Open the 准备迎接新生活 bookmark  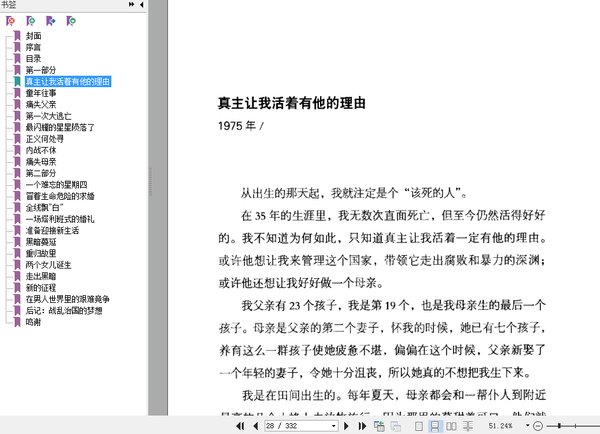pyautogui.click(x=52, y=231)
